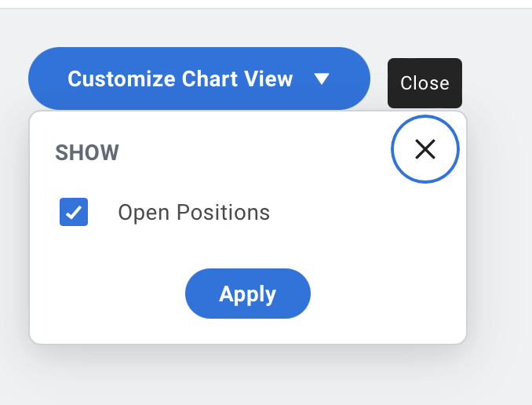The width and height of the screenshot is (532, 405).
Task: Disable showing Open Positions on chart
Action: click(74, 212)
